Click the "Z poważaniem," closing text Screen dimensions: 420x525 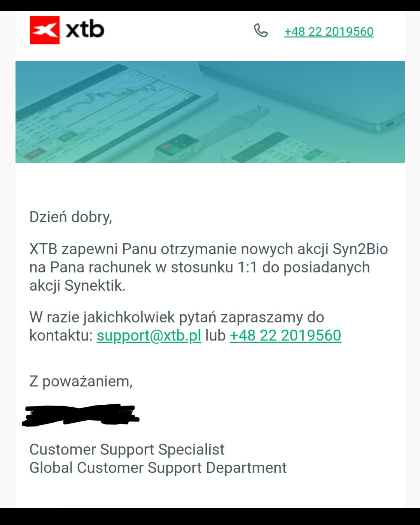(81, 381)
